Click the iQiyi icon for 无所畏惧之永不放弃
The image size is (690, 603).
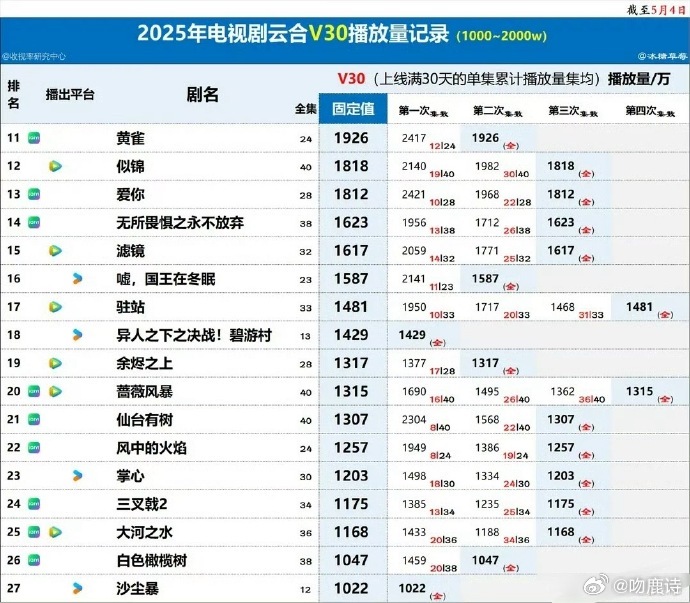pyautogui.click(x=34, y=223)
